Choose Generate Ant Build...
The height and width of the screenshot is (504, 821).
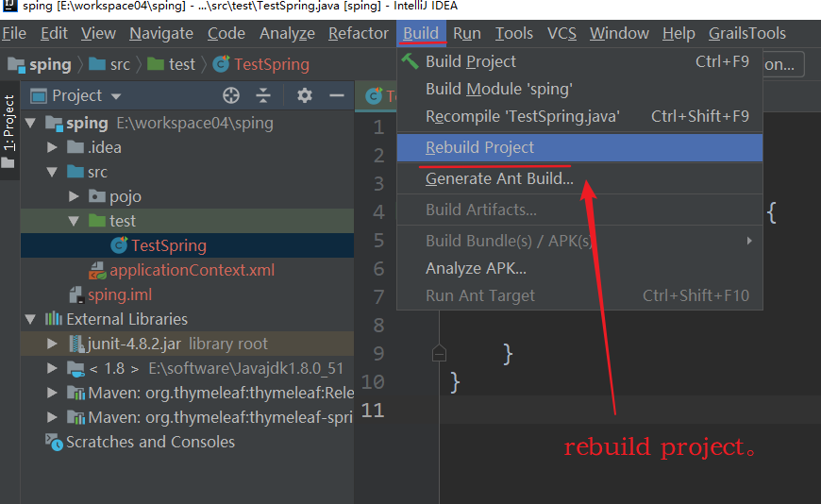click(x=579, y=178)
